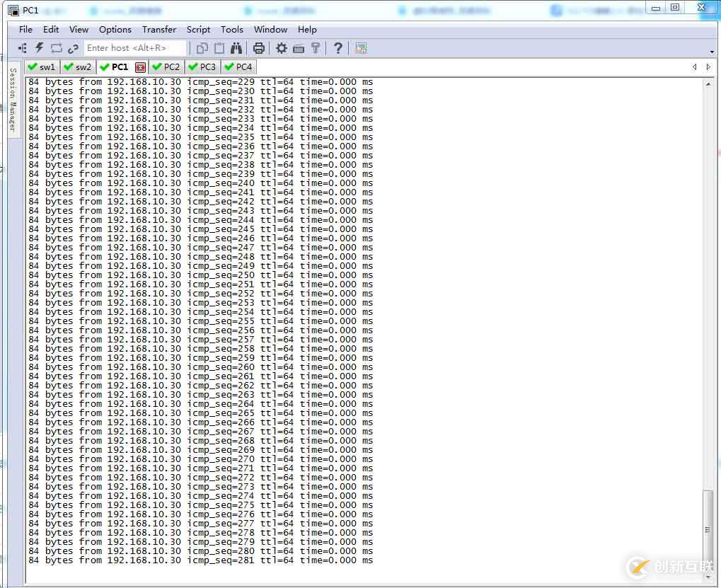Close the PC1 tab with red X
721x588 pixels.
point(140,67)
